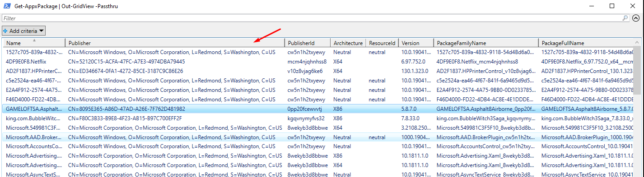The height and width of the screenshot is (177, 644).
Task: Click publisher CN=F80C3B33-B9E8-4F23-AB15-B97C700EFF2F
Action: click(x=125, y=118)
